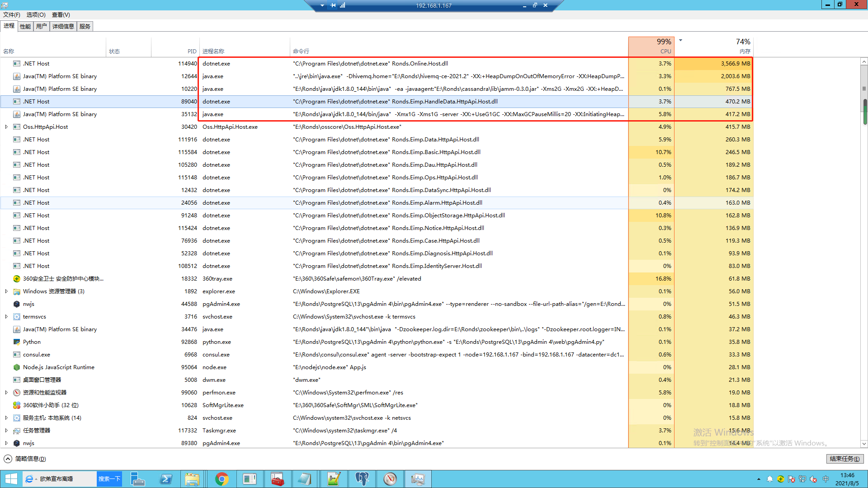Screen dimensions: 868x488
Task: Select .NET Host row with PID 91248
Action: point(376,216)
